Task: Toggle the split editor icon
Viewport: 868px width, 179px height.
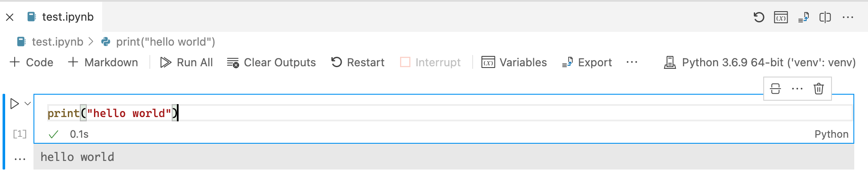Action: [x=825, y=17]
